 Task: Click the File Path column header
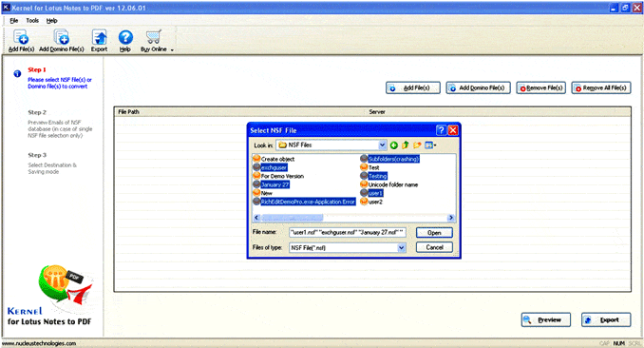point(128,112)
